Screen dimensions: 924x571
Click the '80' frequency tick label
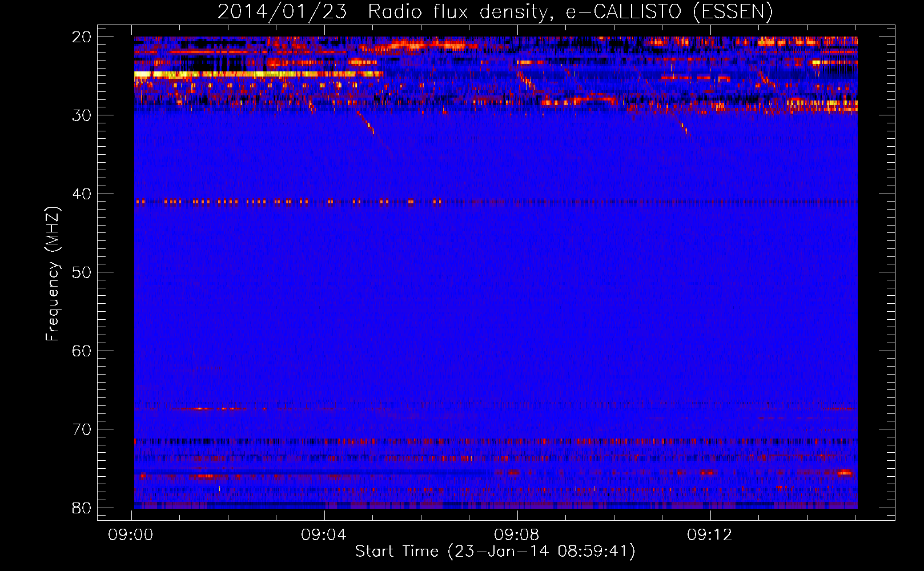pyautogui.click(x=82, y=508)
